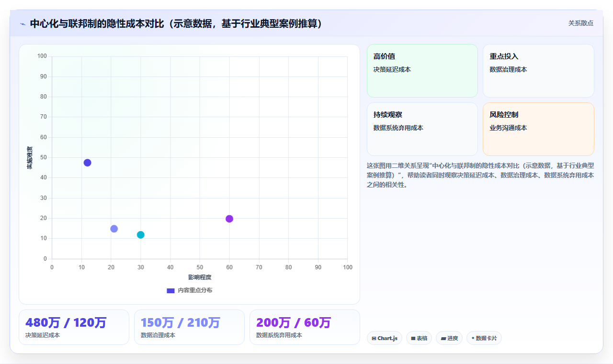Select the 数据卡片 tag

(484, 338)
